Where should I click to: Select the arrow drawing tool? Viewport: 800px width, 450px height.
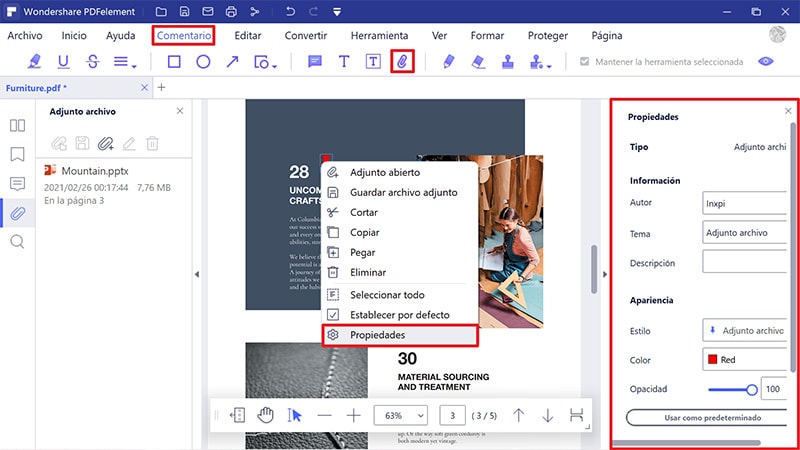[232, 62]
